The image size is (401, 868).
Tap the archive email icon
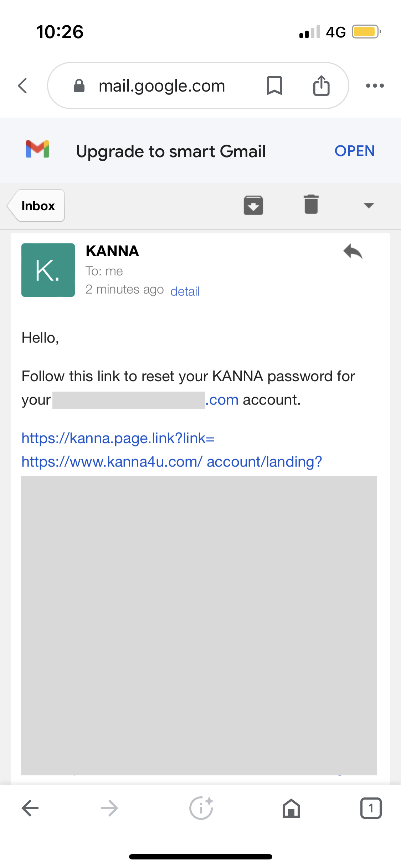click(x=253, y=205)
